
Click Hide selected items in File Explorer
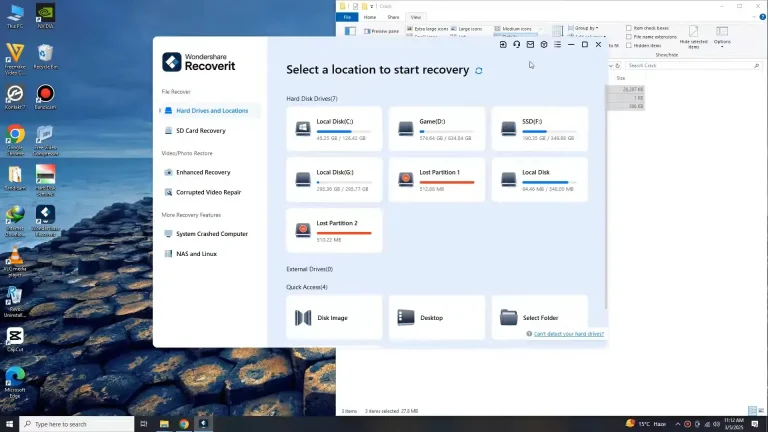(694, 37)
